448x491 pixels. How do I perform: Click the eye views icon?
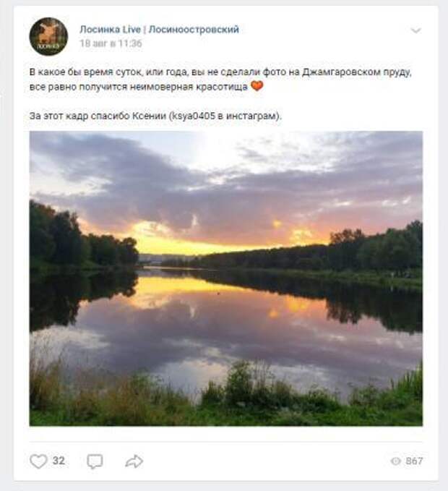396,461
